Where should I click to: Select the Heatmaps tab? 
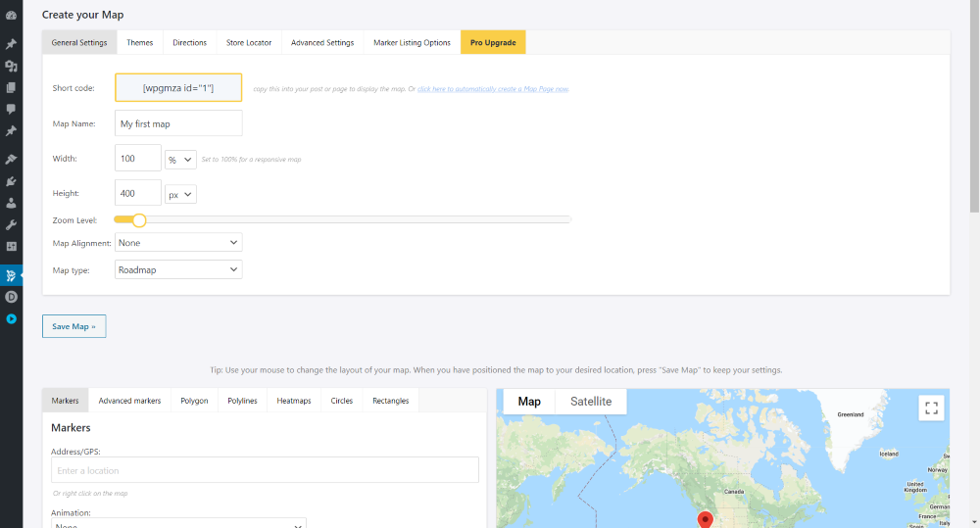click(x=294, y=401)
